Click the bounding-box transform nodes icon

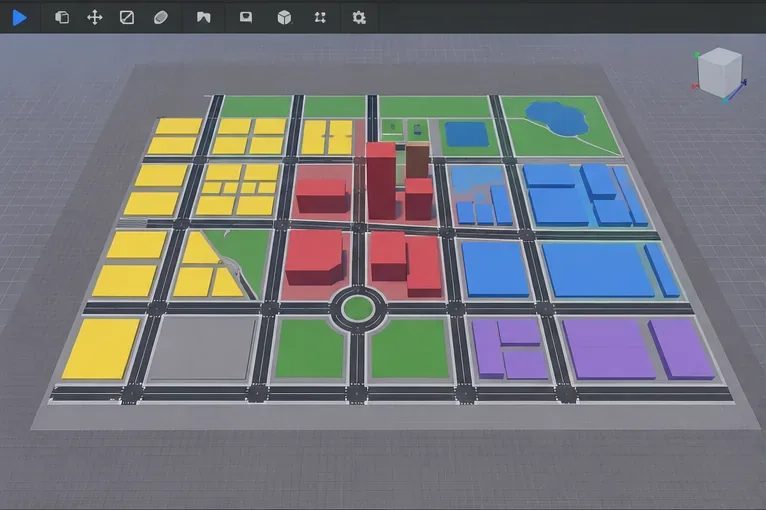[x=320, y=18]
